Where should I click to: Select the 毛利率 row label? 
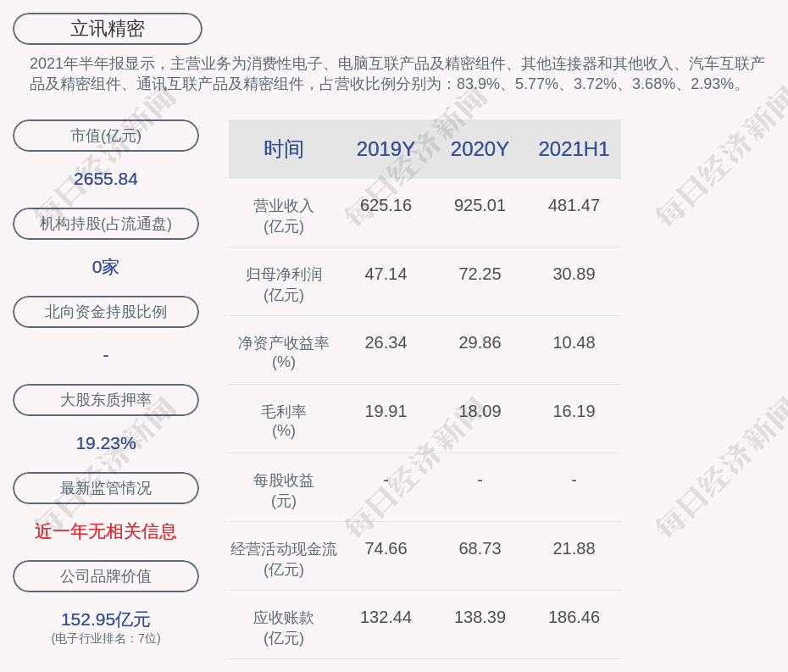(x=284, y=420)
